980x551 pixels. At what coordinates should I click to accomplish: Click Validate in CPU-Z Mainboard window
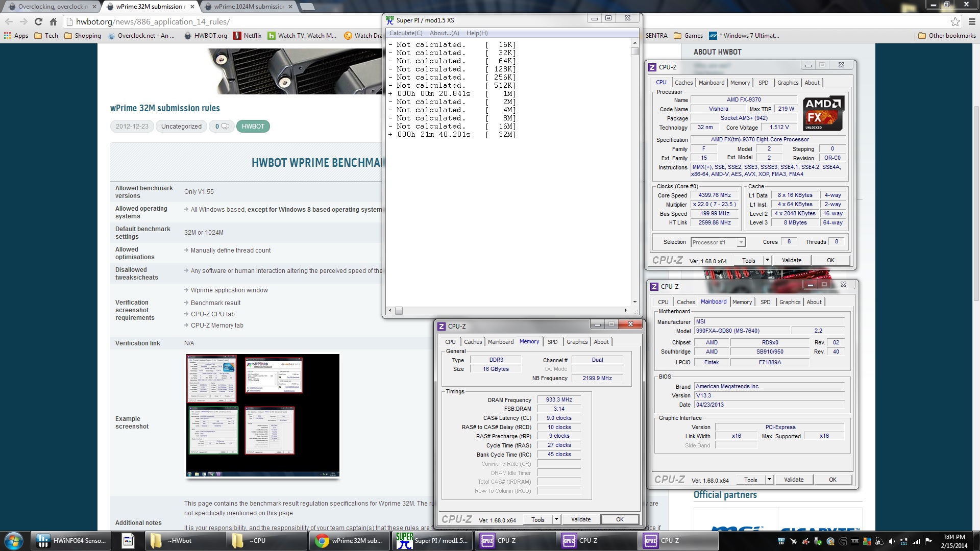794,480
